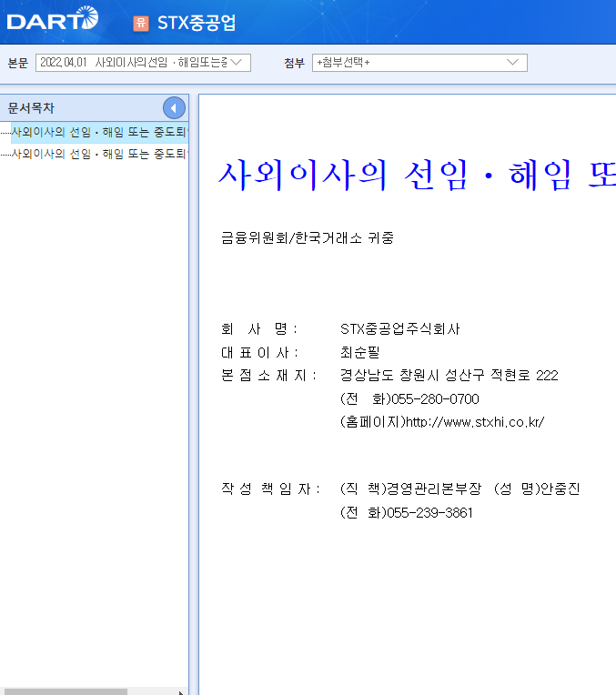The width and height of the screenshot is (616, 695).
Task: Click the responsible person name 안중진
Action: (x=560, y=489)
